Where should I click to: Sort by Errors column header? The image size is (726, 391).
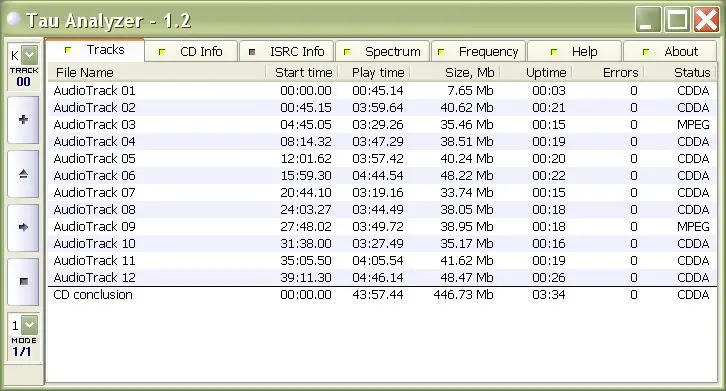click(x=608, y=72)
